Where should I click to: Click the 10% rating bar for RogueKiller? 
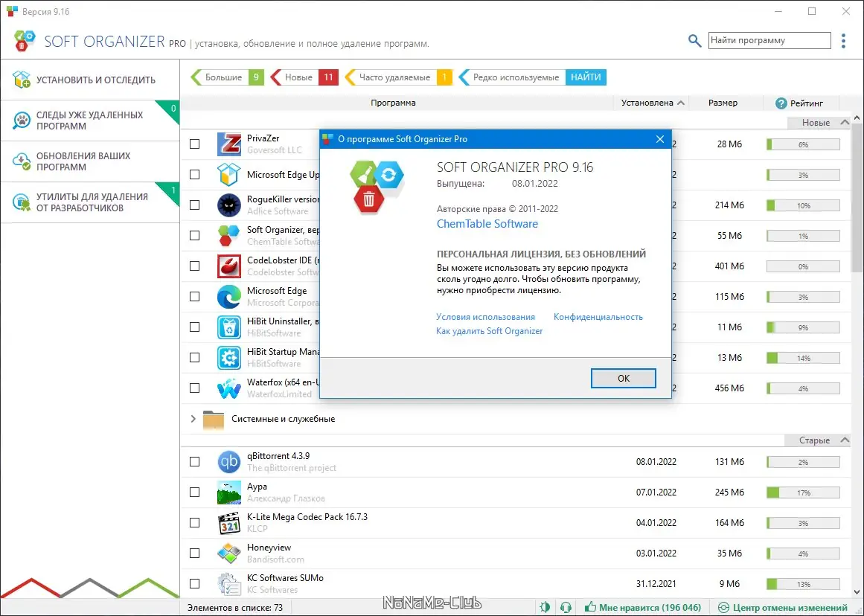(x=804, y=205)
